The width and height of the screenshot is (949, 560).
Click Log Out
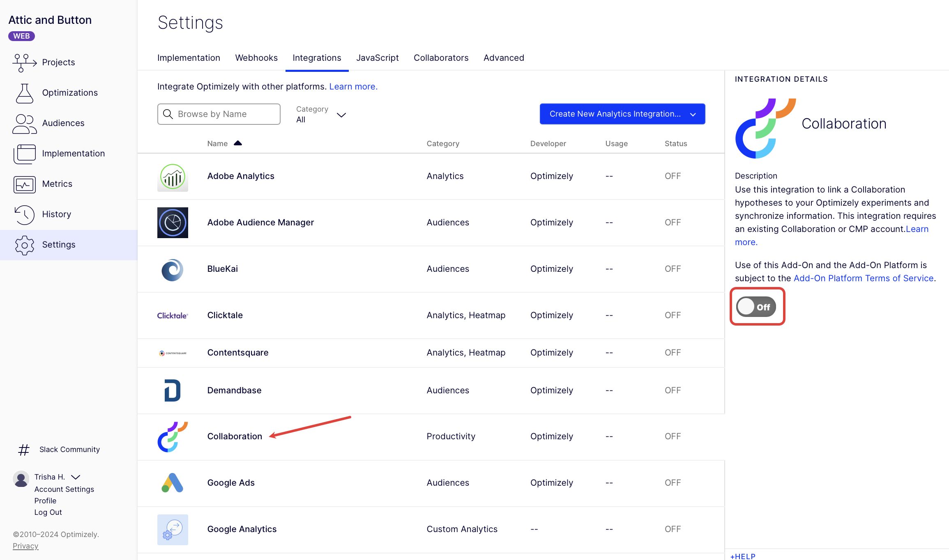(x=48, y=512)
